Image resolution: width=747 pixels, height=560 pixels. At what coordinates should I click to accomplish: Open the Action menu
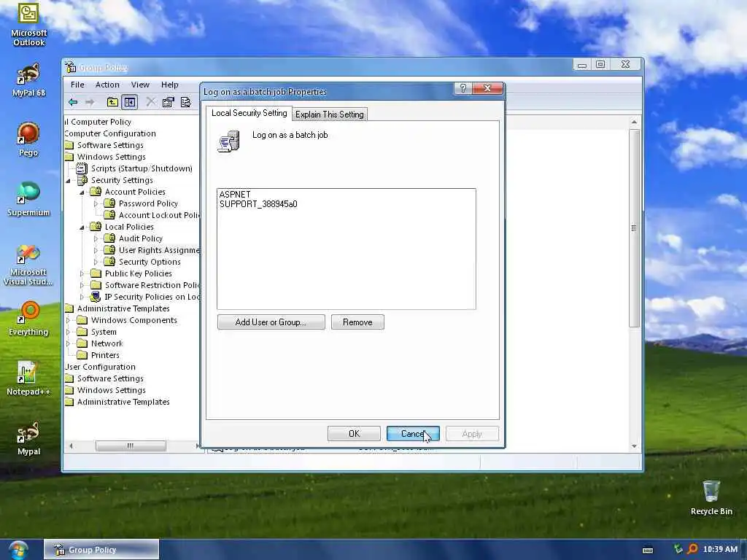107,85
